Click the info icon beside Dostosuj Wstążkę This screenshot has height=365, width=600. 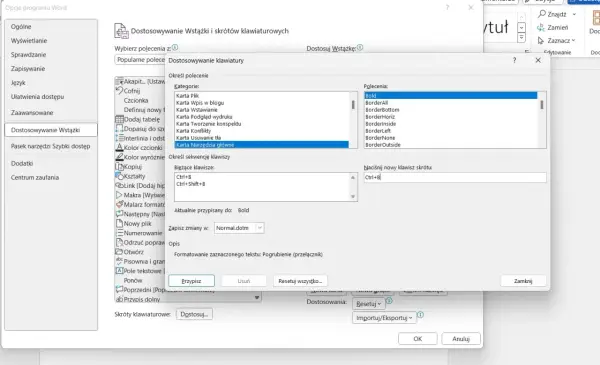click(x=360, y=47)
